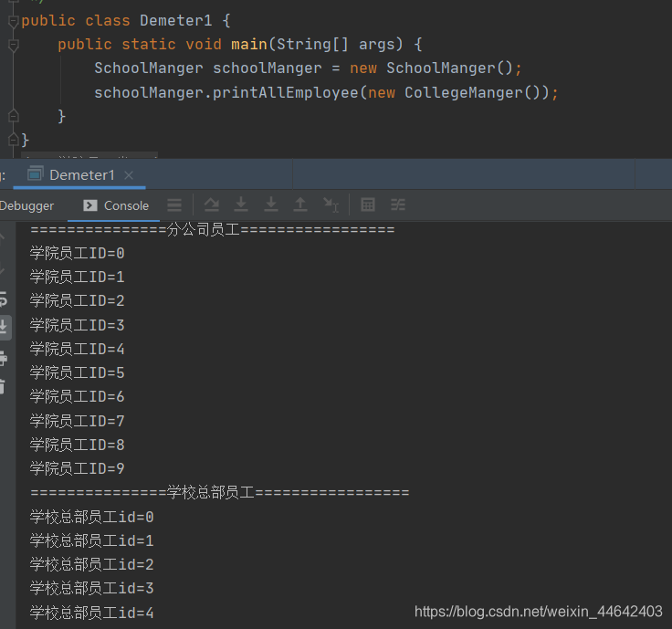
Task: Close the Demeter1 session tab
Action: coord(129,175)
